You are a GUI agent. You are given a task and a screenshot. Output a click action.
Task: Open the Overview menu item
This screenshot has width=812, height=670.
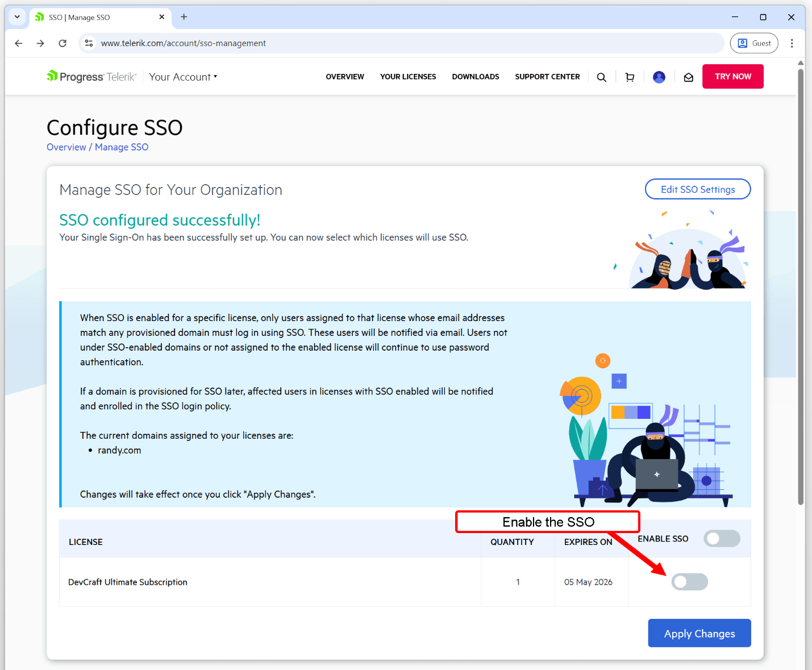[345, 77]
